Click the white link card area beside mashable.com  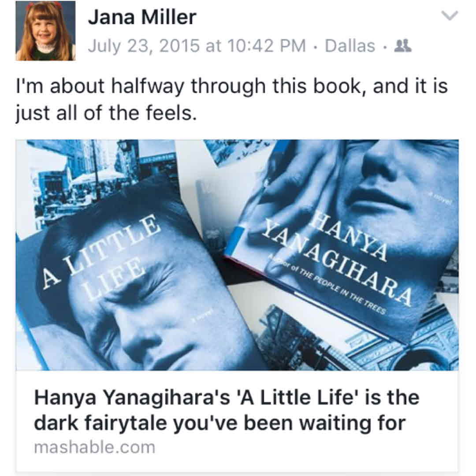coord(304,447)
